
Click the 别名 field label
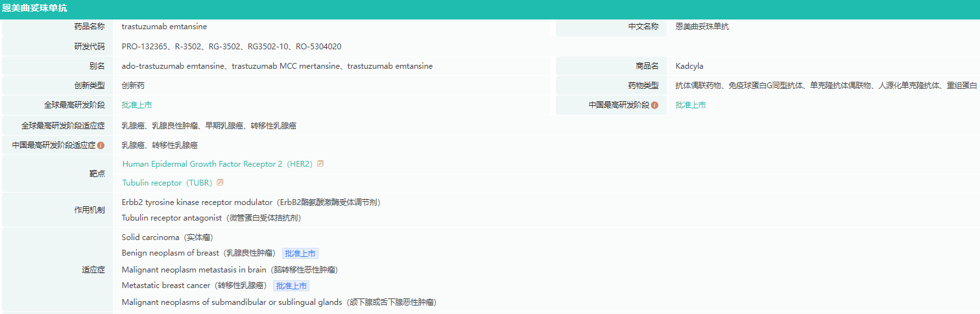tap(97, 66)
